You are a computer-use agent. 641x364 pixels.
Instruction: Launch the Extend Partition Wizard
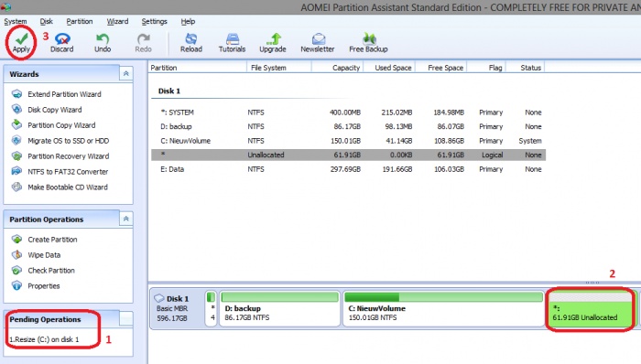coord(57,94)
